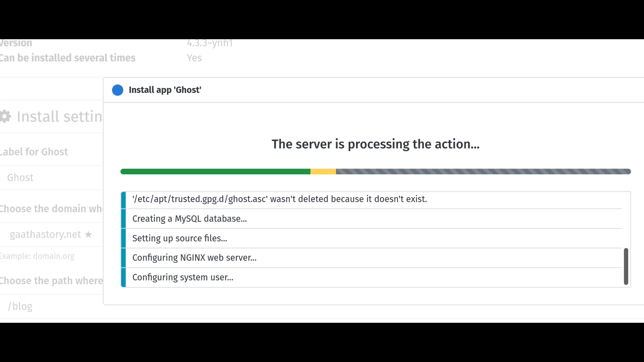Click the blue status circle icon
Screen dimensions: 644x362
point(117,90)
